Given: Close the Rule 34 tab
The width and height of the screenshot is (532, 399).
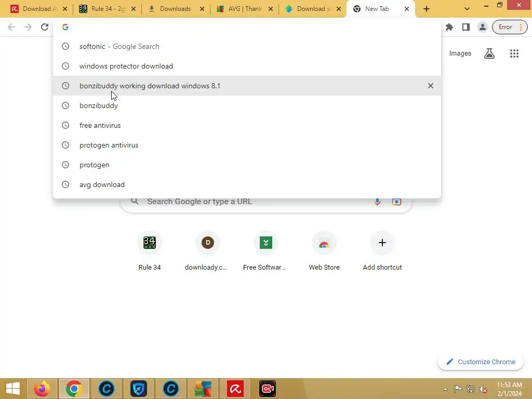Looking at the screenshot, I should [x=134, y=9].
